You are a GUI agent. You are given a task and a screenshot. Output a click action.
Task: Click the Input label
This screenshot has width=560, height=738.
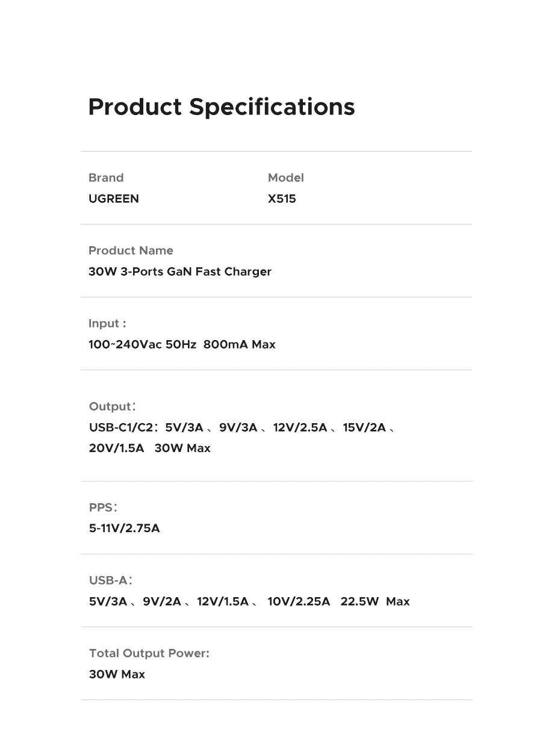[x=107, y=323]
